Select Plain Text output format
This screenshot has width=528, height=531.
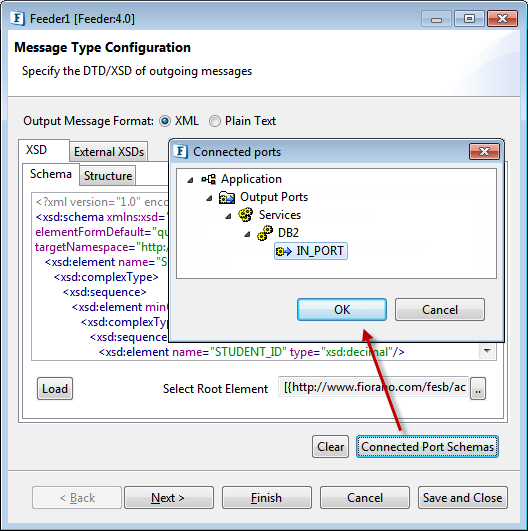click(x=215, y=121)
